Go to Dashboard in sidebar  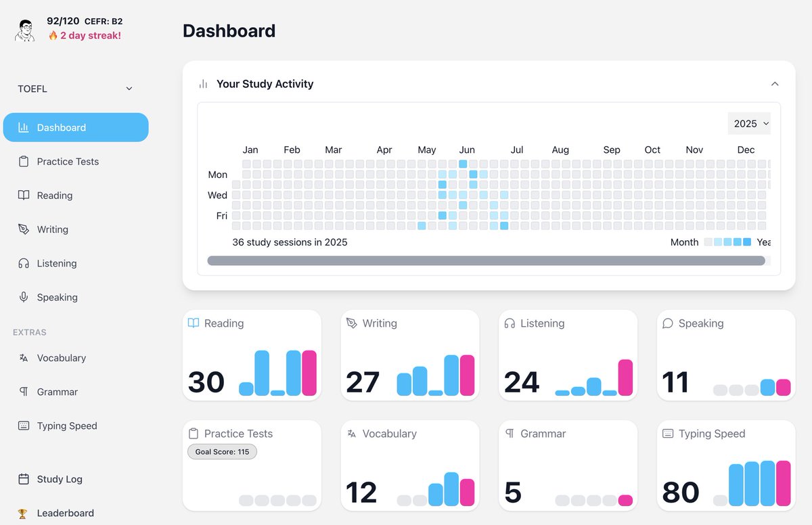(x=76, y=127)
